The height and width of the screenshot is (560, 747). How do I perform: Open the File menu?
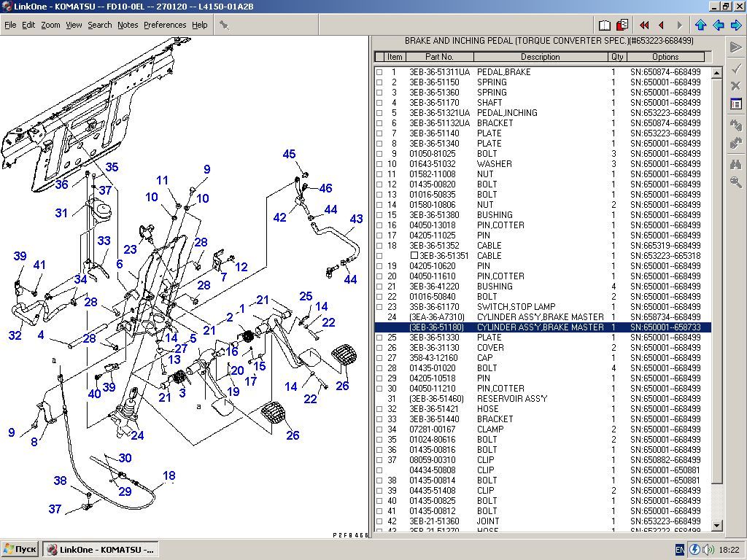click(10, 25)
